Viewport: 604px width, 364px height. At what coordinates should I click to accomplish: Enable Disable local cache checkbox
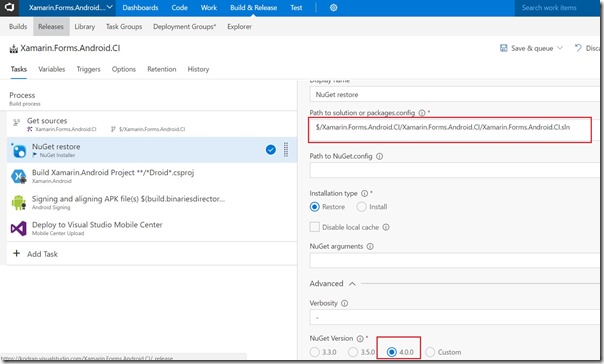315,227
